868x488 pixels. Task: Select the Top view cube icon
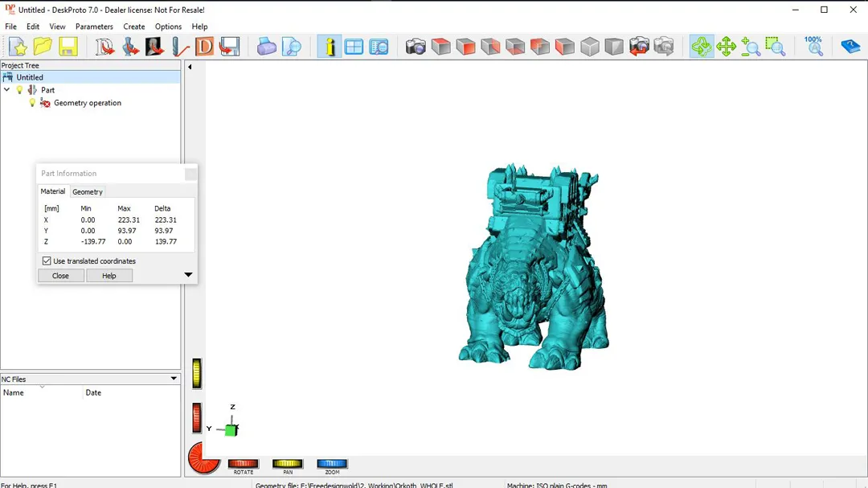(440, 47)
